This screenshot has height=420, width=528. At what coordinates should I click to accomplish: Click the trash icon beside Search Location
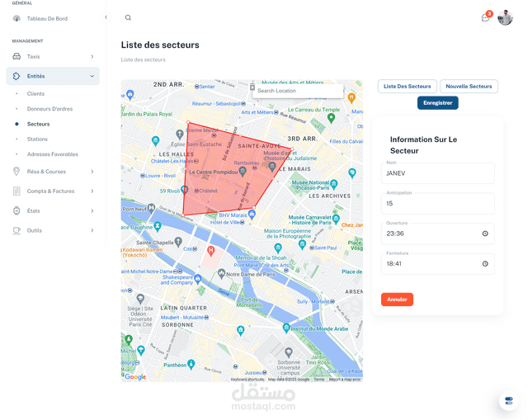[252, 87]
